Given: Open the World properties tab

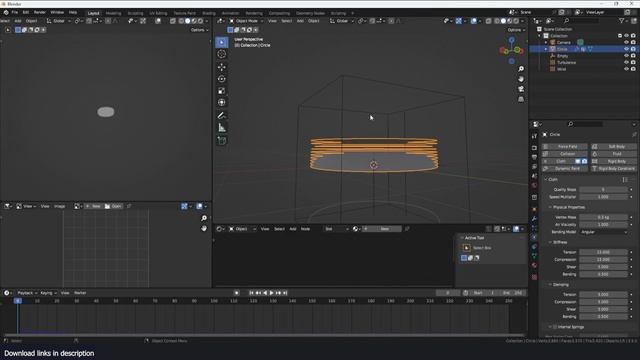Looking at the screenshot, I should click(534, 186).
